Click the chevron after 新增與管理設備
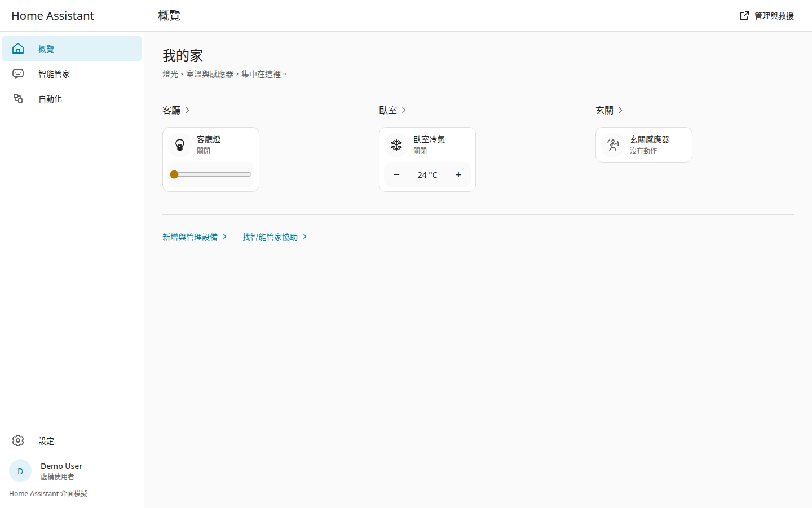This screenshot has width=812, height=508. pos(224,237)
